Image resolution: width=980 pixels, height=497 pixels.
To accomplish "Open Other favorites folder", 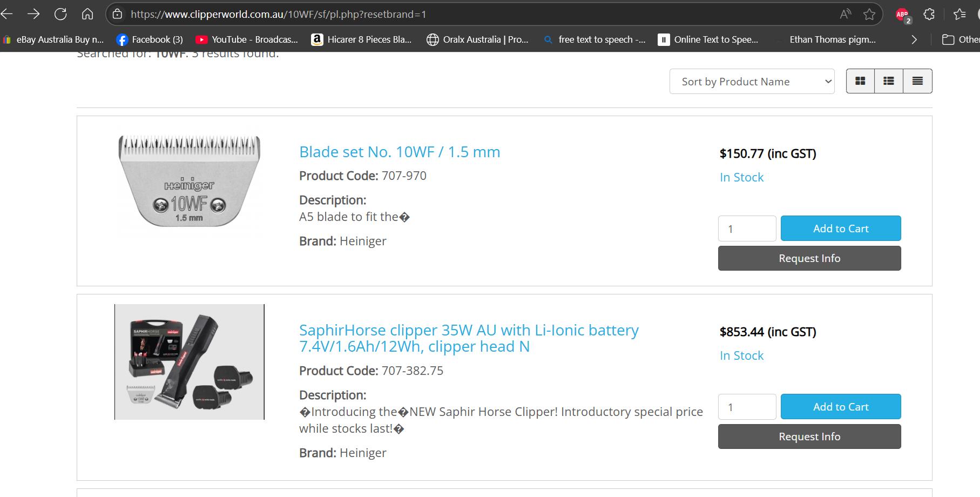I will [961, 39].
